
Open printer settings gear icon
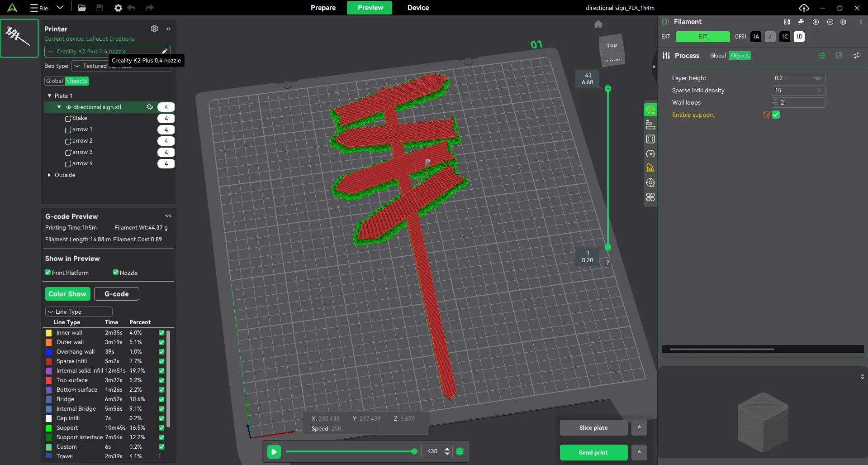pyautogui.click(x=154, y=29)
